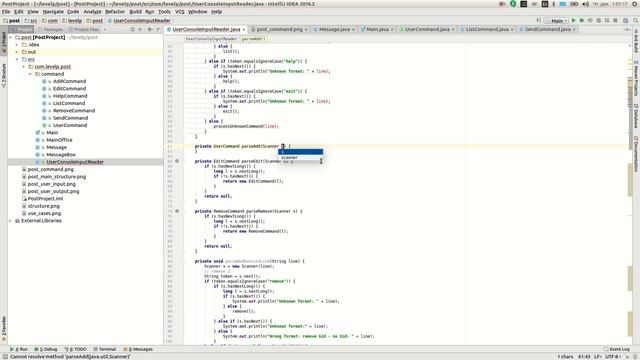Viewport: 640px width, 360px height.
Task: Open the Event Log
Action: 616,349
